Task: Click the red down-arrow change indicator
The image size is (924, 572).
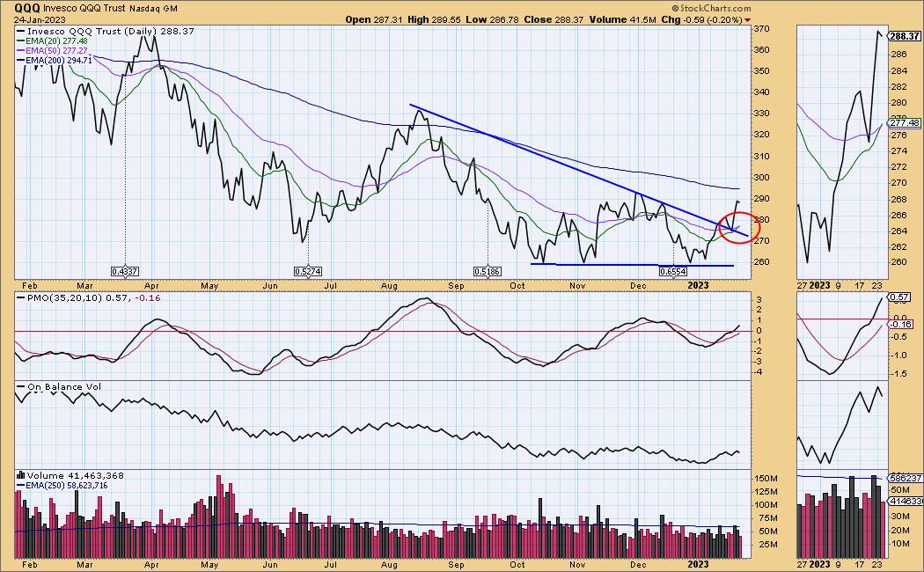Action: click(x=748, y=20)
